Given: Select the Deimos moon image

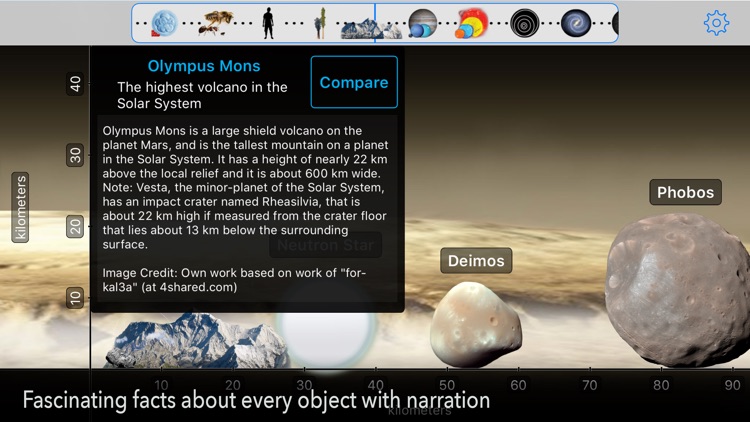Looking at the screenshot, I should 475,324.
